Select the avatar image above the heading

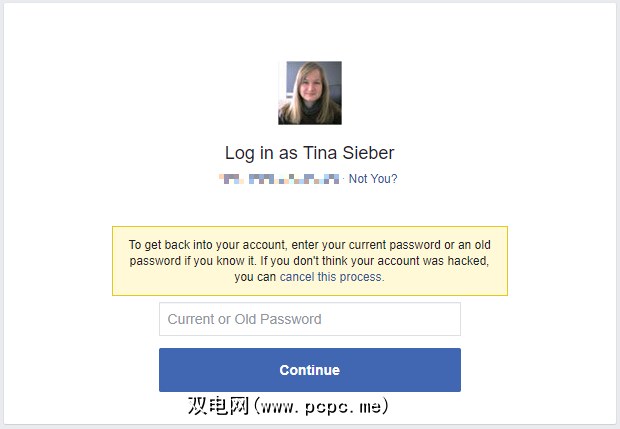point(309,93)
